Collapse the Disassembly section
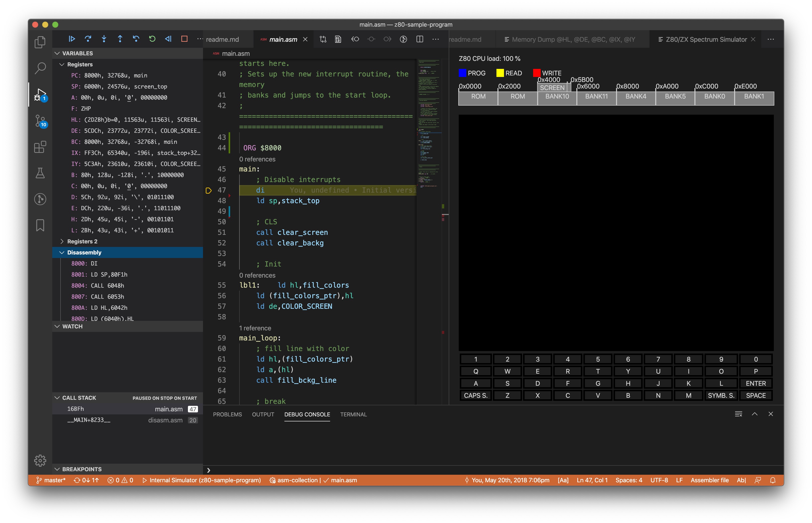This screenshot has height=523, width=812. [84, 252]
